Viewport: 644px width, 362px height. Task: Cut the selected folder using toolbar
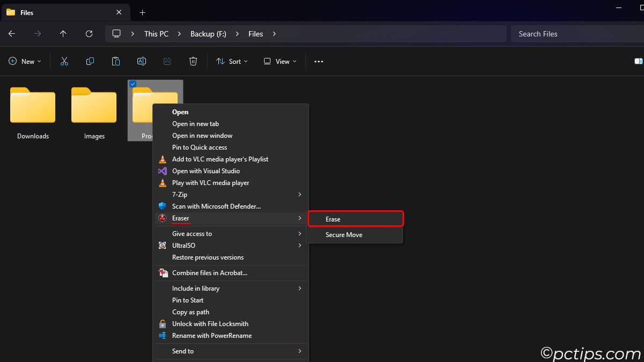click(x=64, y=61)
